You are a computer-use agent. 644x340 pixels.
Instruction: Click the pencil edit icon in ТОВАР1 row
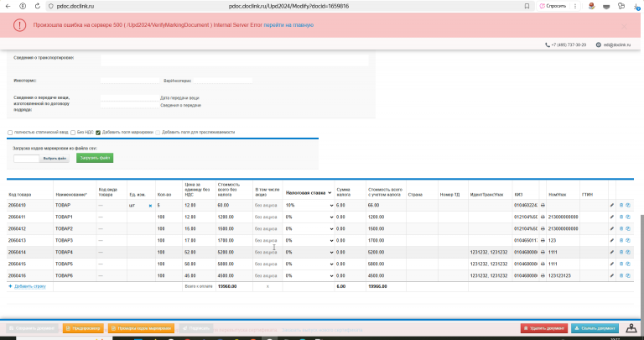tap(611, 217)
